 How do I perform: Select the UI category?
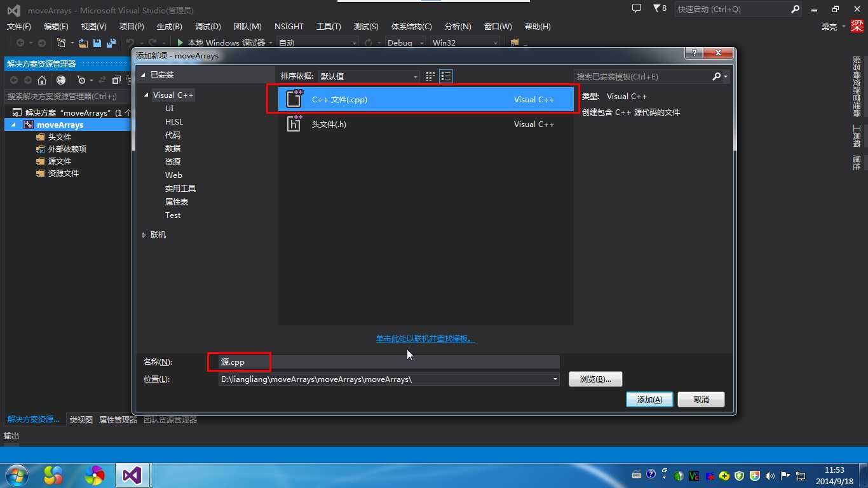tap(170, 109)
